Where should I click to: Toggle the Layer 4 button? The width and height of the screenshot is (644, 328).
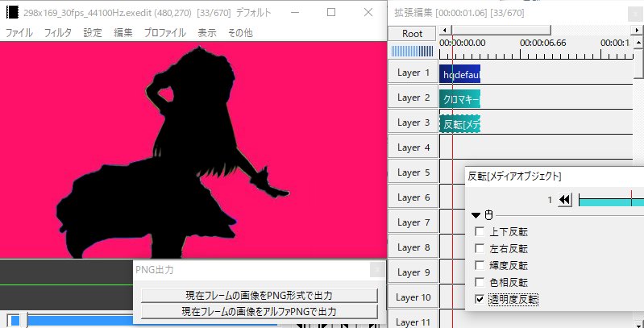click(413, 147)
